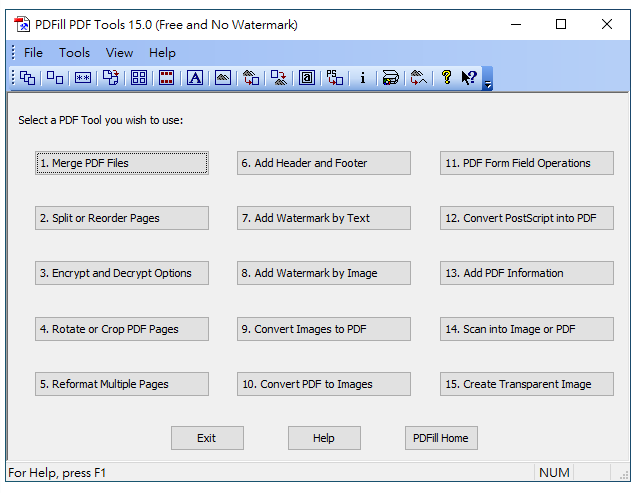Open 6. Add Header and Footer
This screenshot has width=644, height=493.
click(x=324, y=163)
